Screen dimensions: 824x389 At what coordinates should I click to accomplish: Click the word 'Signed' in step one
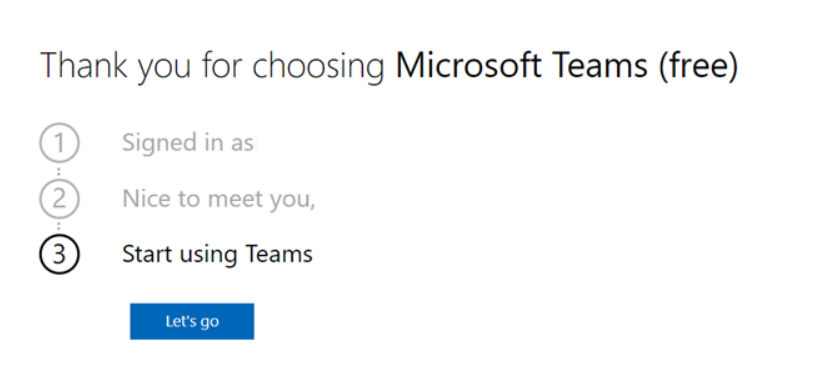153,144
